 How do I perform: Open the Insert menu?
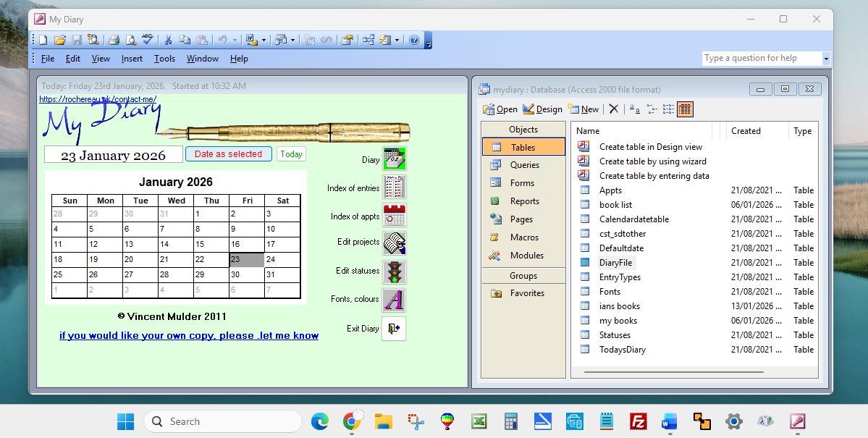click(x=132, y=59)
